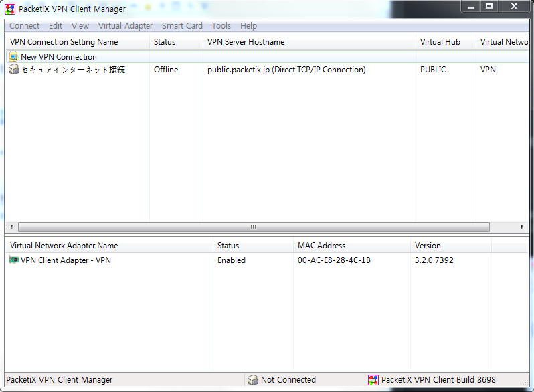Sort by MAC Address column header
Viewport: 534px width, 392px height.
pos(352,246)
